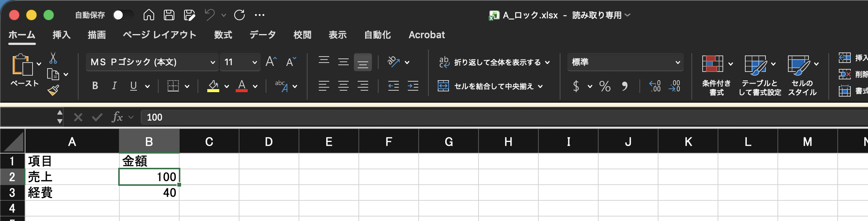The image size is (868, 221).
Task: Click the Home icon in title bar
Action: click(x=149, y=15)
